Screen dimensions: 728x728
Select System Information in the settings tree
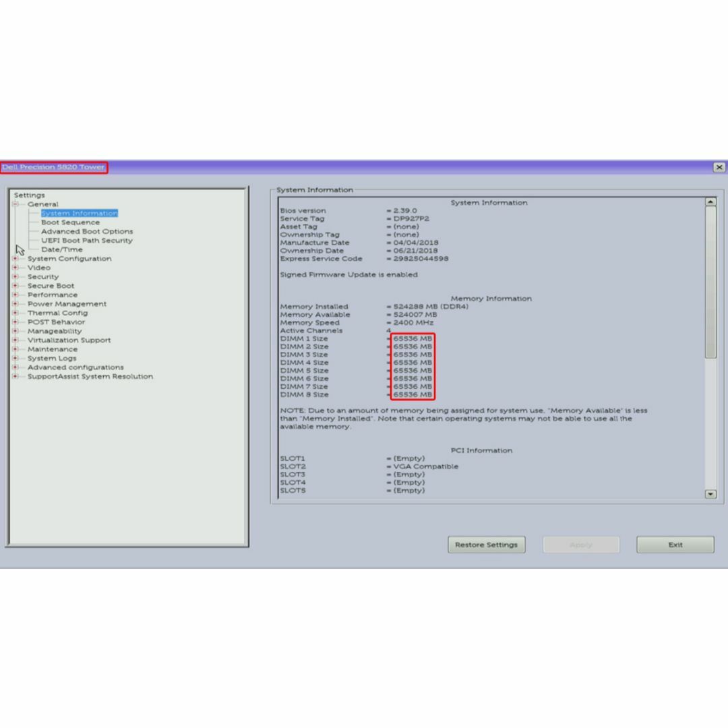pyautogui.click(x=80, y=213)
